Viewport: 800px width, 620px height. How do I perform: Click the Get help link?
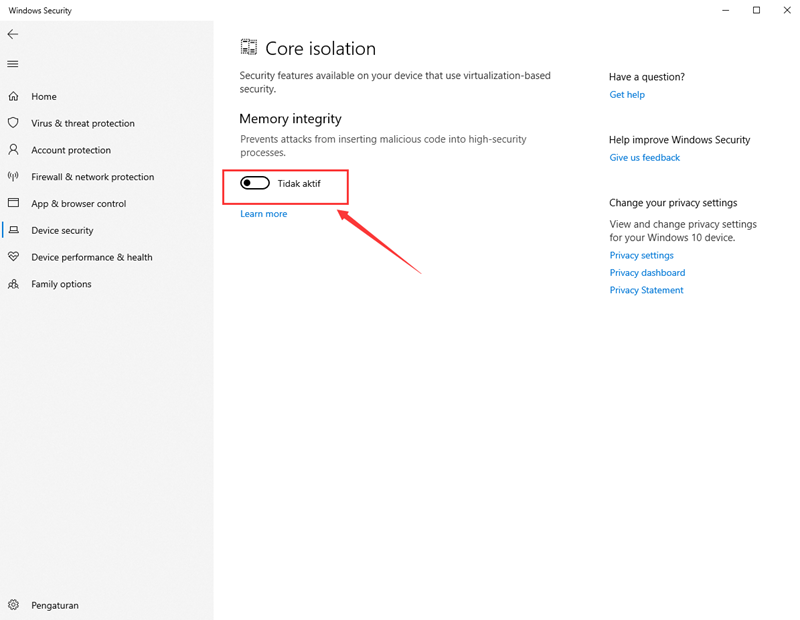coord(627,94)
